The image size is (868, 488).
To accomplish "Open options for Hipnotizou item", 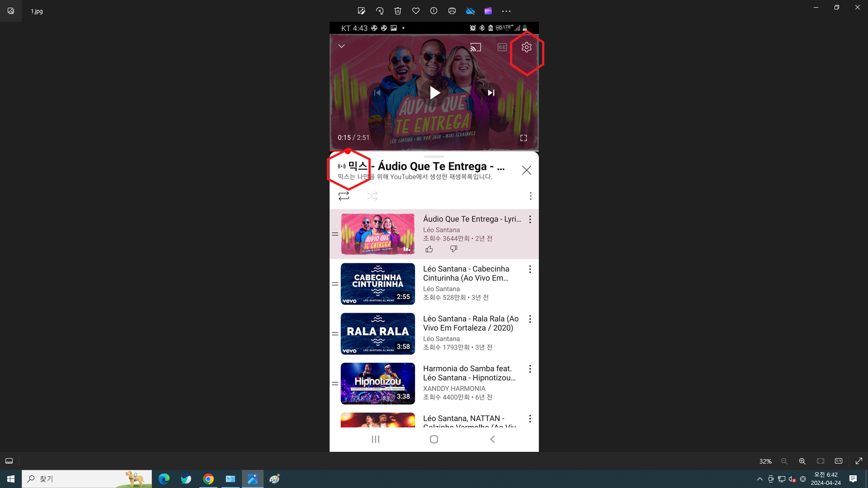I will pos(530,369).
